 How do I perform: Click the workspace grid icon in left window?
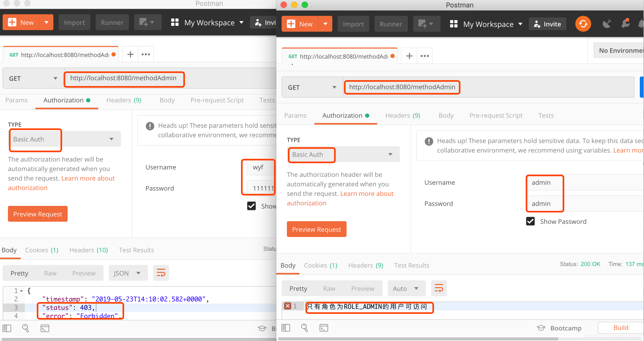tap(175, 22)
